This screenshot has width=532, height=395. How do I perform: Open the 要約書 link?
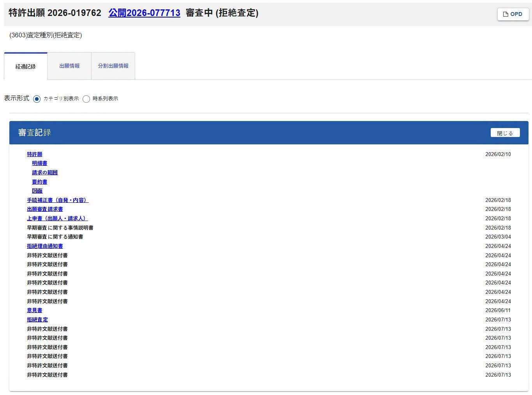(x=40, y=182)
